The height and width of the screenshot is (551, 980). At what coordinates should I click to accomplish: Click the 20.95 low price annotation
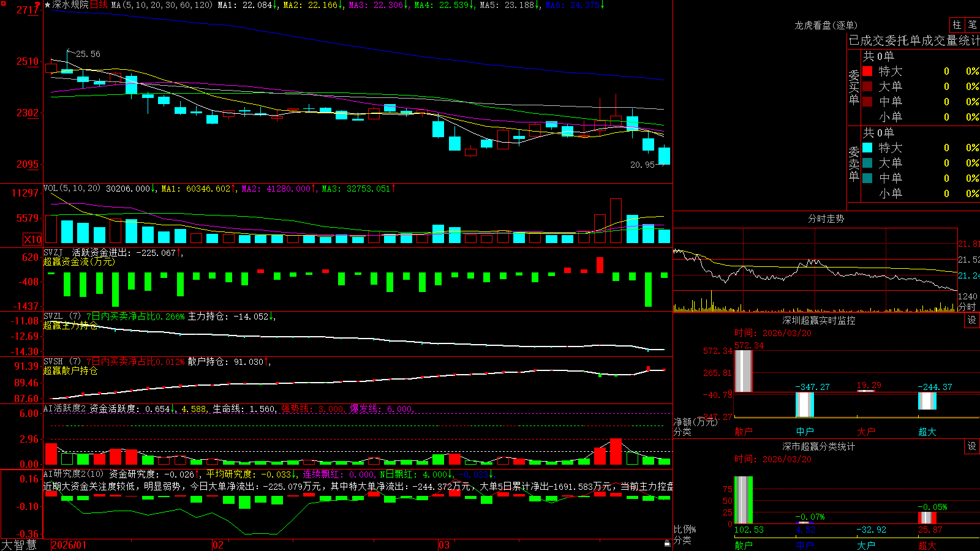(643, 165)
